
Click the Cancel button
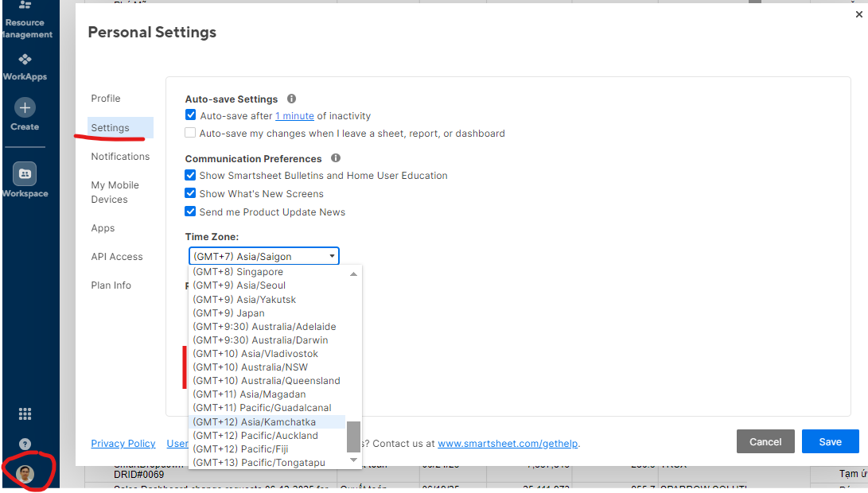click(765, 441)
